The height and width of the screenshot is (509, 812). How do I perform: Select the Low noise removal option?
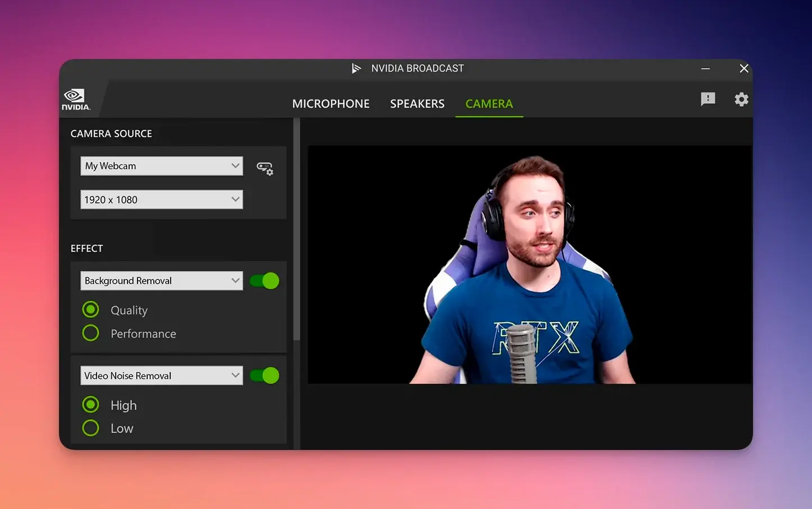(x=90, y=428)
